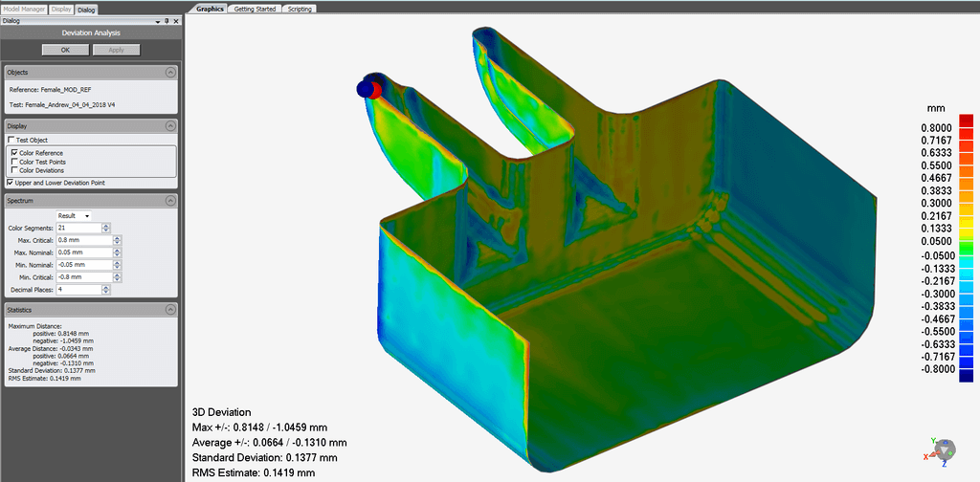
Task: Select the Graphics tab
Action: point(210,10)
